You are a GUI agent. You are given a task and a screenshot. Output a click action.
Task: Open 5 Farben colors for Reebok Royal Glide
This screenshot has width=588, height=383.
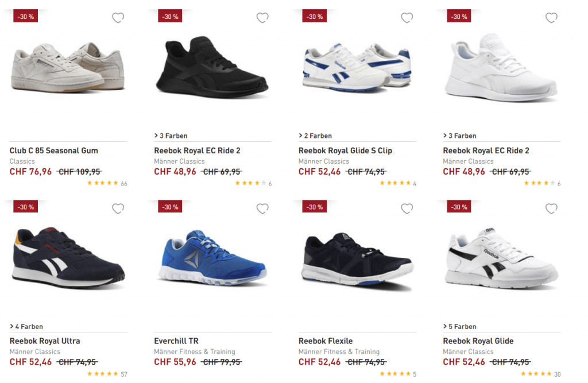click(x=460, y=327)
